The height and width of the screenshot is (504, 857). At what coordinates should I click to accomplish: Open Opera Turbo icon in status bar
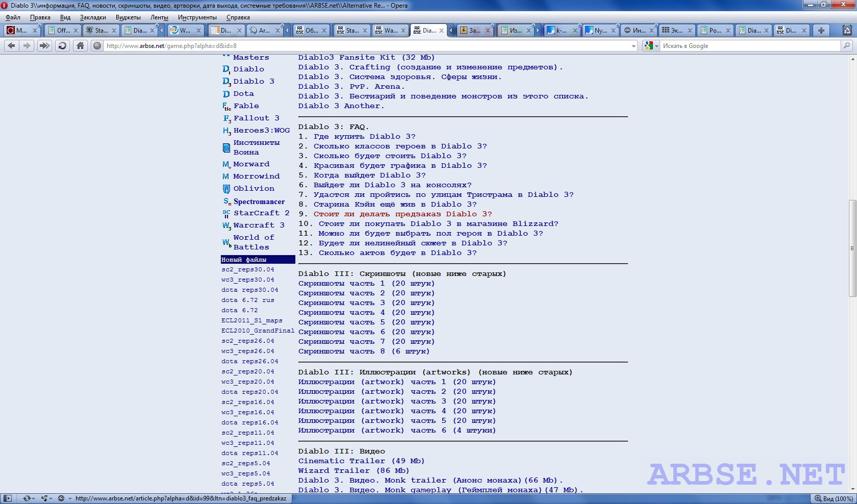pyautogui.click(x=61, y=498)
